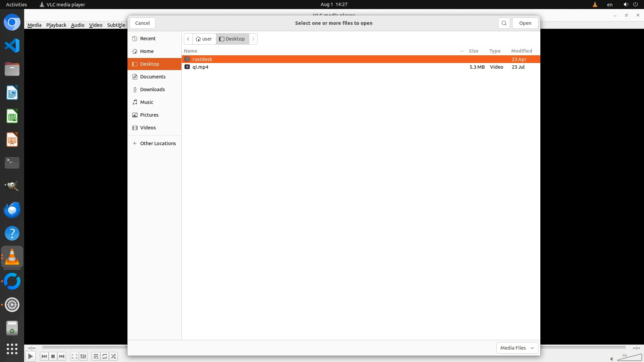Open Media Files filter dropdown

(x=517, y=348)
